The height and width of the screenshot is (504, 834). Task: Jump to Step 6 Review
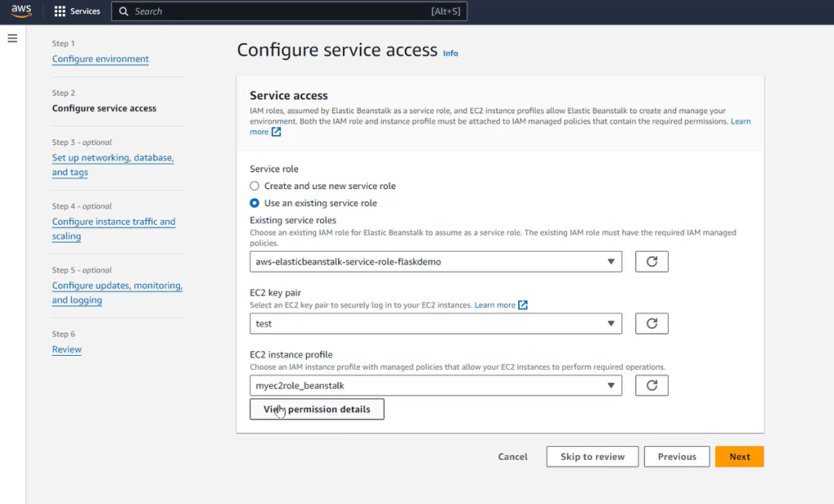(x=67, y=349)
